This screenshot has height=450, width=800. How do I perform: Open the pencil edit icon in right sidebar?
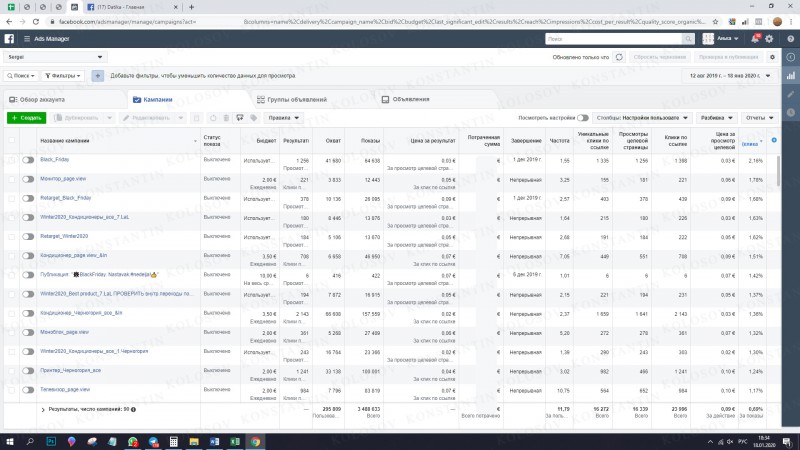click(x=791, y=94)
